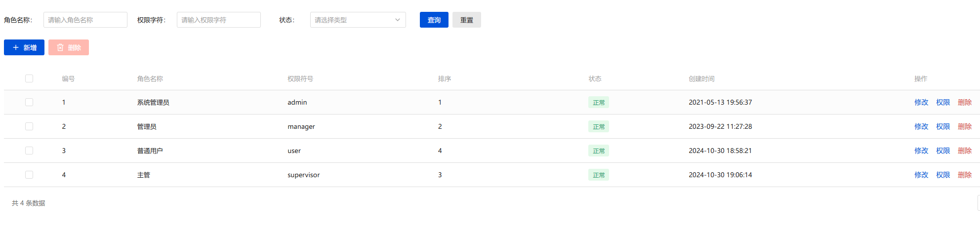Check the 普通用户 row checkbox
The image size is (980, 230).
coord(29,151)
